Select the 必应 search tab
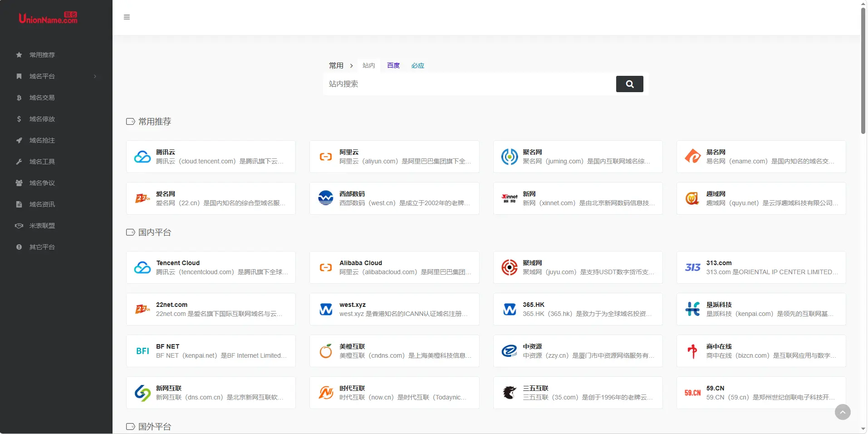 coord(418,66)
